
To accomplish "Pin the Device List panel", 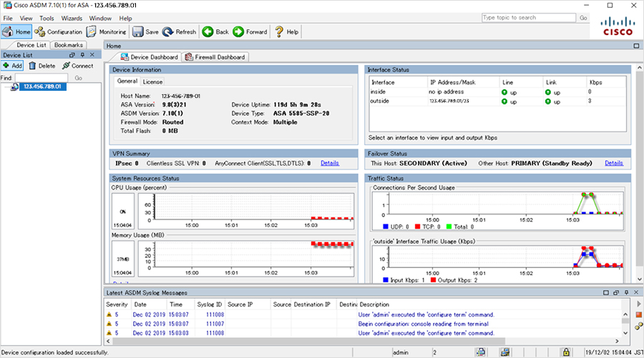I will pos(82,54).
